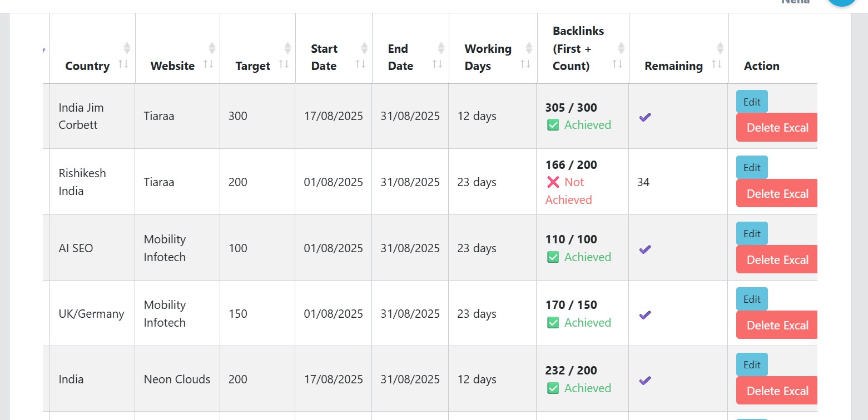Click purple checkmark in UK/Germany row

[645, 315]
